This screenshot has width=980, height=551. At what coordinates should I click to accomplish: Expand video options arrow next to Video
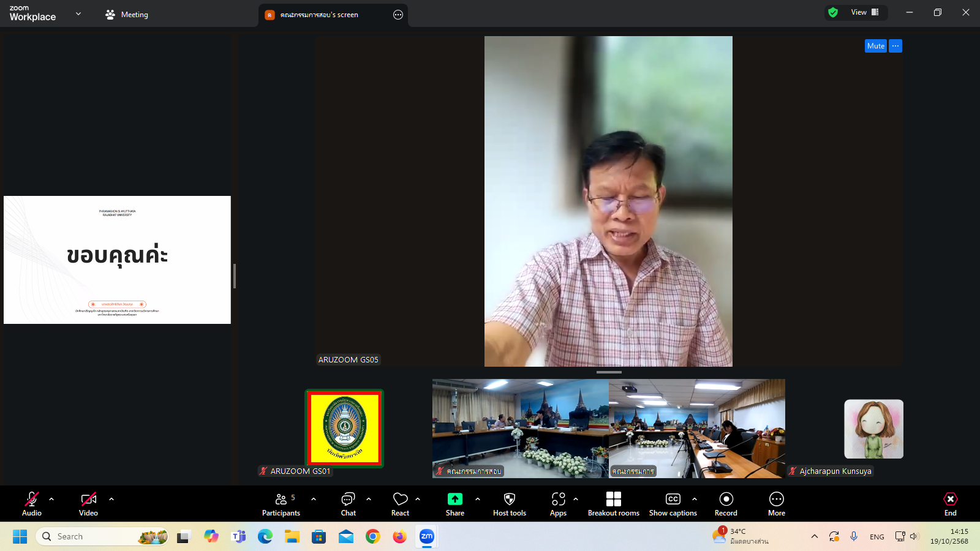(x=111, y=499)
